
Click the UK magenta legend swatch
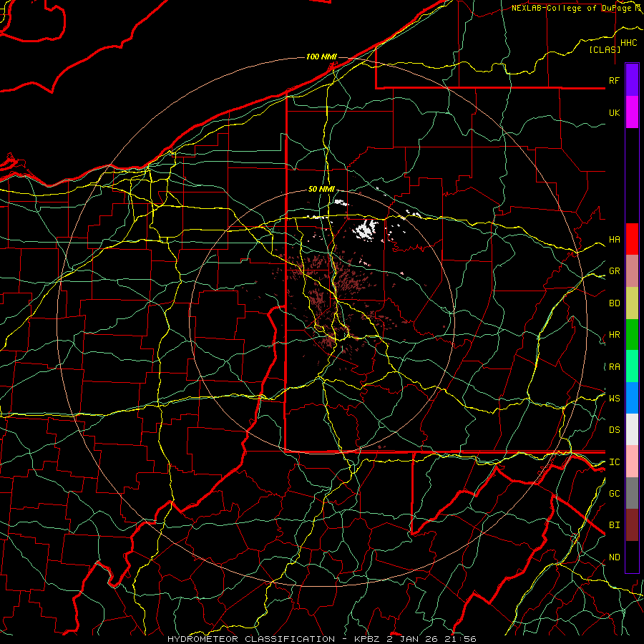(632, 112)
